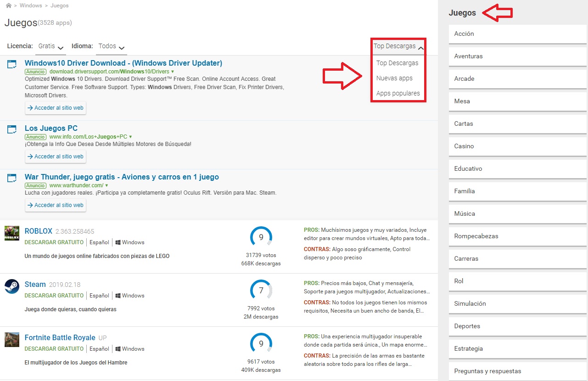The image size is (588, 381).
Task: Click the green arrow after www.info.com ad URL
Action: coord(131,137)
